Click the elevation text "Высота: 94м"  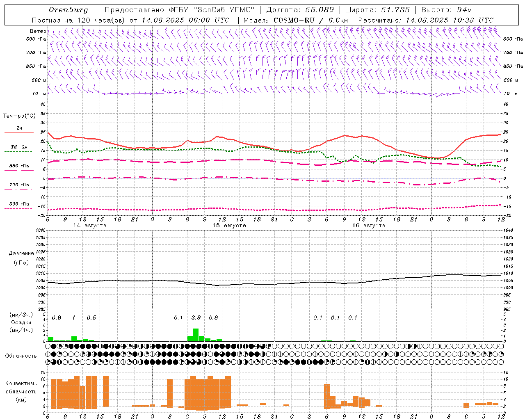[447, 10]
